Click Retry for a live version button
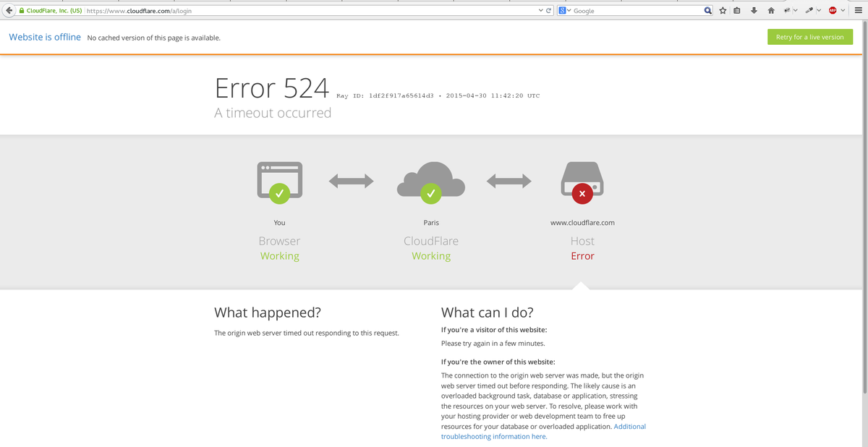This screenshot has width=868, height=447. [809, 37]
